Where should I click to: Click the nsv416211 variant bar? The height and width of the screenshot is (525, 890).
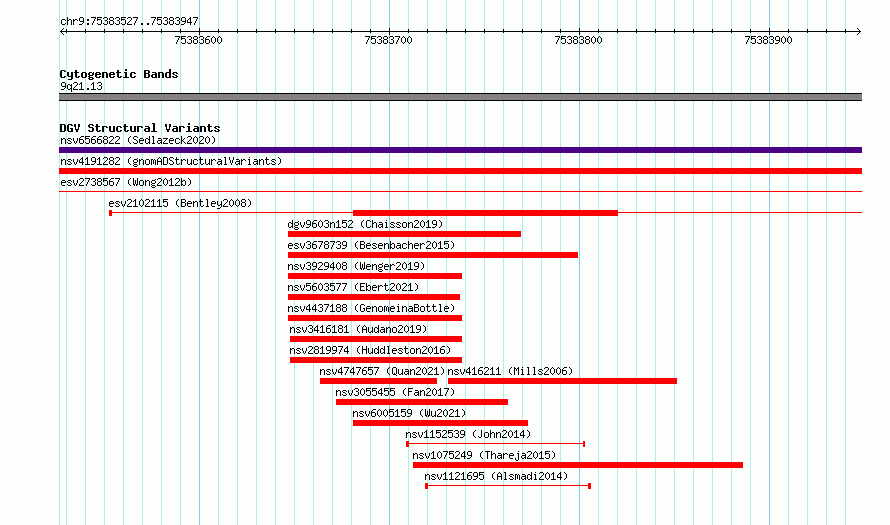coord(562,381)
